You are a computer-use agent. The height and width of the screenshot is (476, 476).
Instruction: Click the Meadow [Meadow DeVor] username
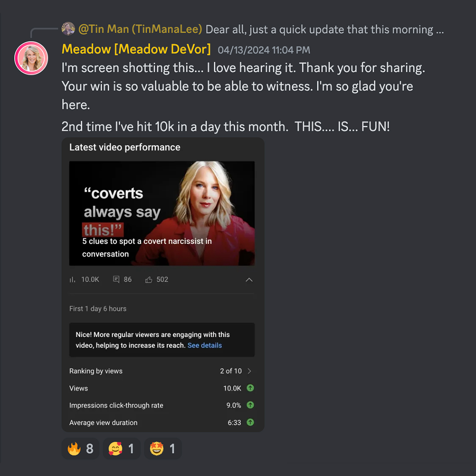(136, 49)
